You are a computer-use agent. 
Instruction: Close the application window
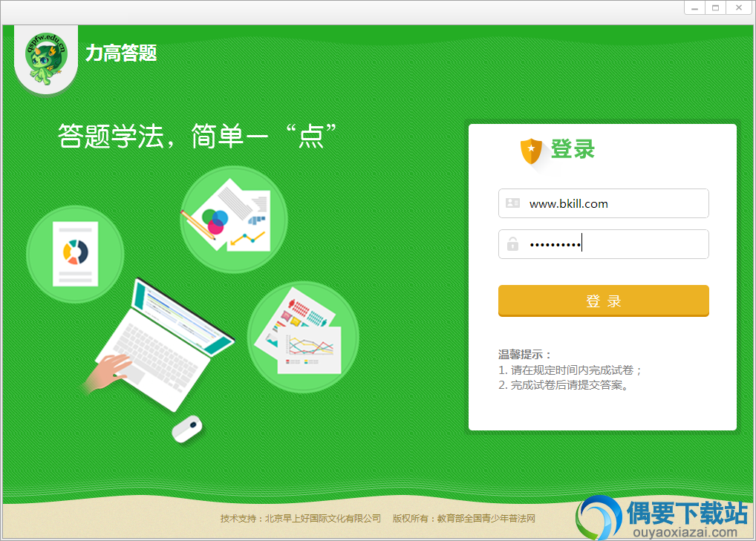[x=739, y=7]
